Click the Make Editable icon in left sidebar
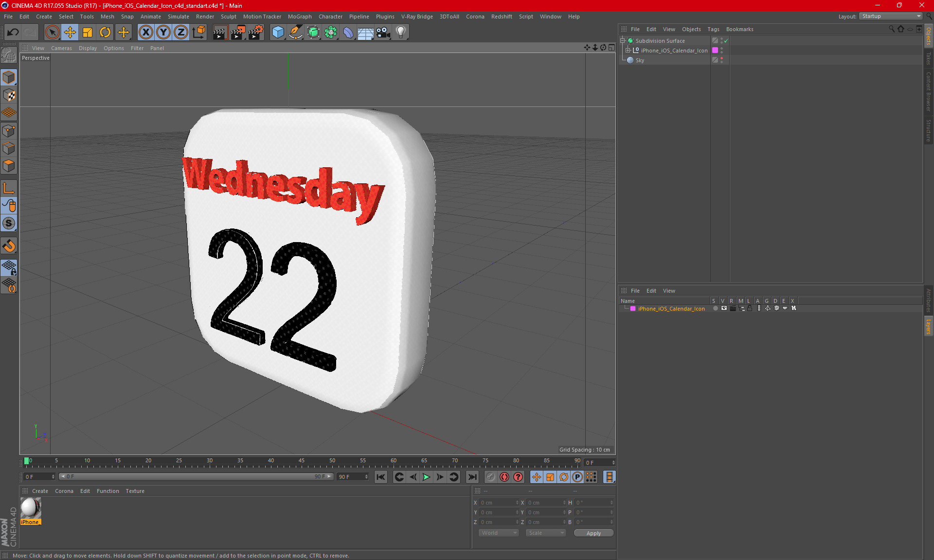This screenshot has width=934, height=560. coord(9,55)
